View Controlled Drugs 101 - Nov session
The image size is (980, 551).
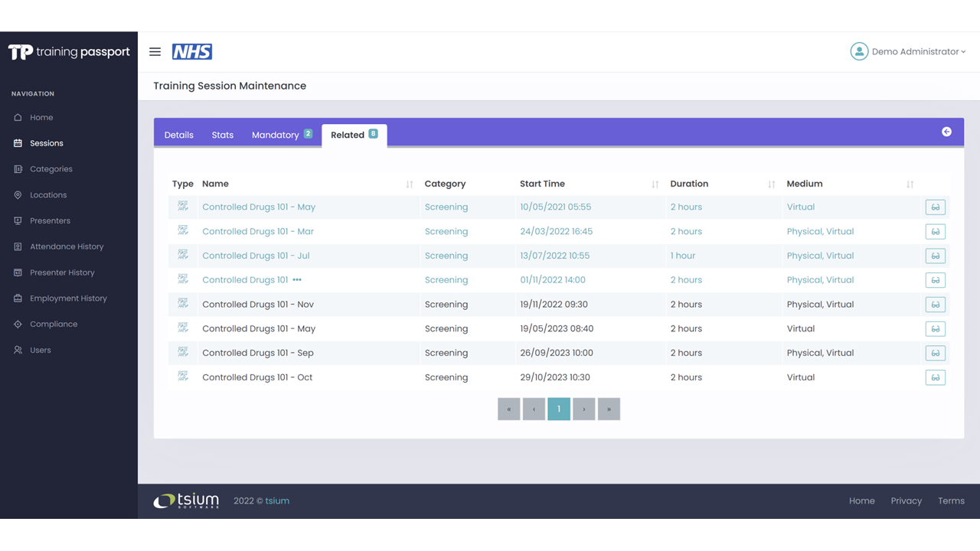[x=935, y=305]
